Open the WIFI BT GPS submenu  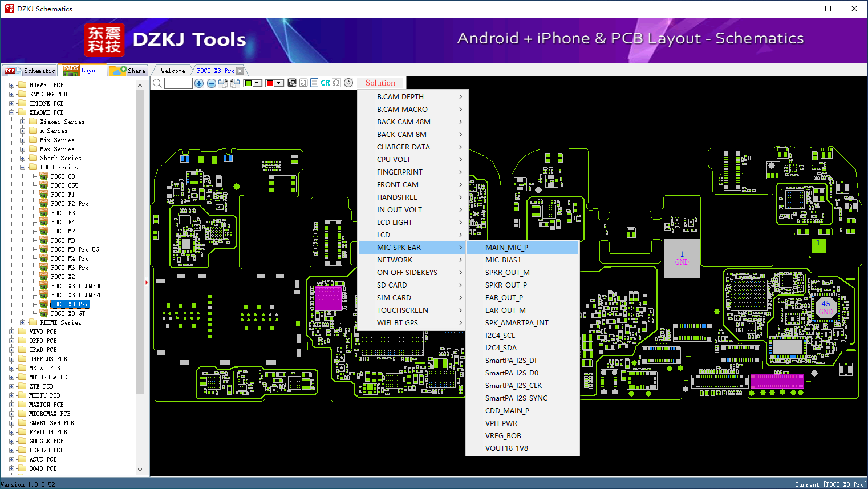tap(413, 322)
